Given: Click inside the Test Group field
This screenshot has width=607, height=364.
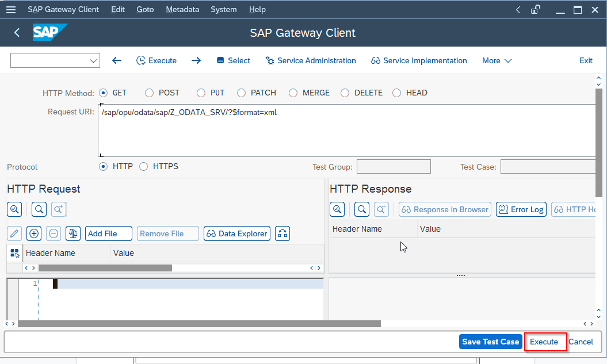Looking at the screenshot, I should [x=394, y=166].
